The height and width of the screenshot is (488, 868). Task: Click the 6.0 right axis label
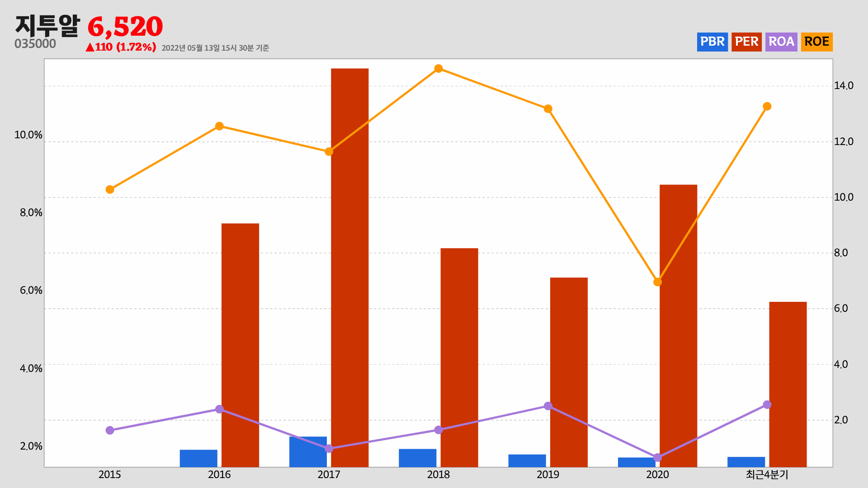(x=841, y=309)
